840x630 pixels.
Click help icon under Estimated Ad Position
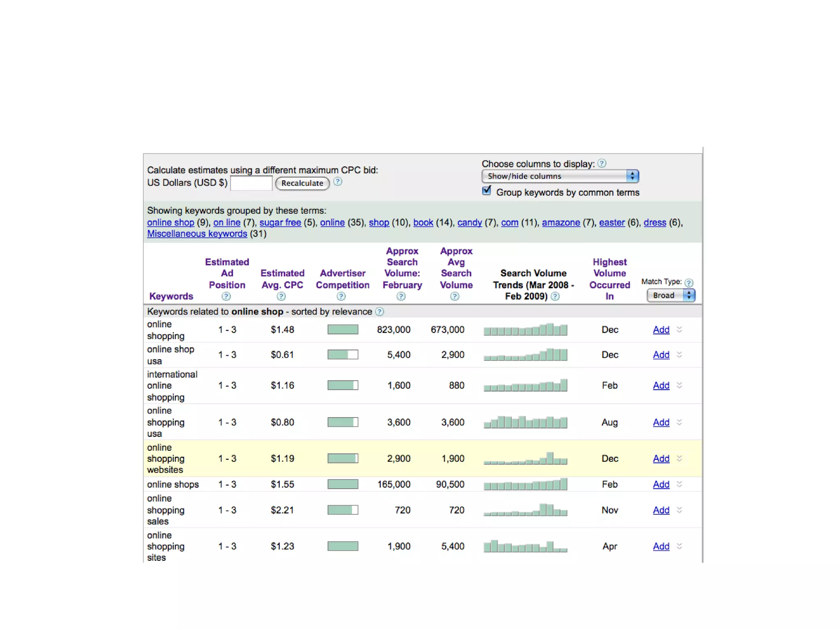tap(226, 297)
